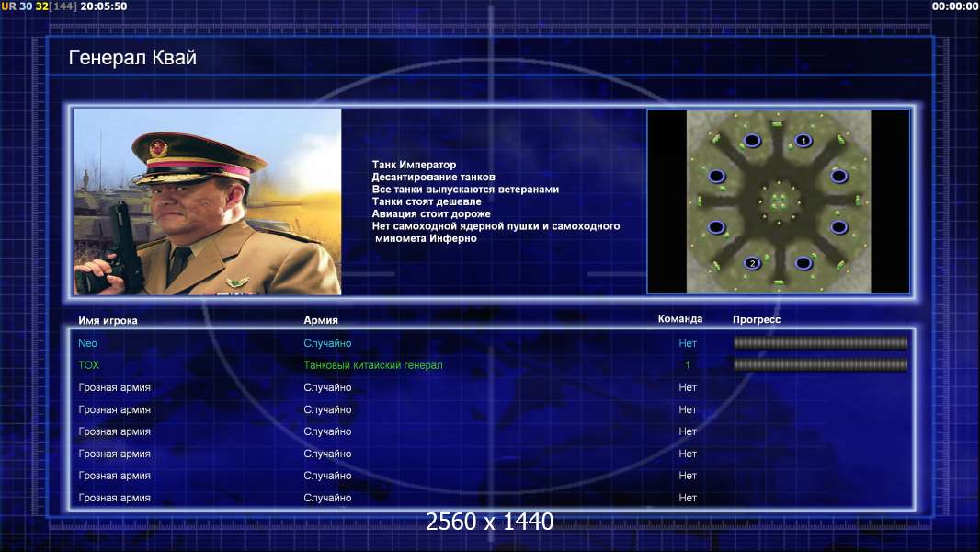Click the 'Танки стоят дешевле' line

(x=427, y=201)
